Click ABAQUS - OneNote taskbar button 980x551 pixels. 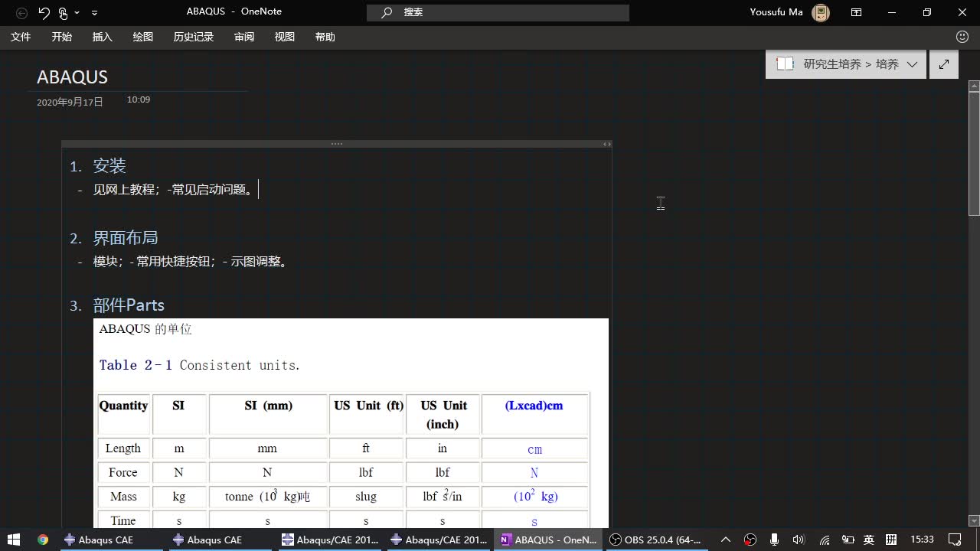[547, 540]
